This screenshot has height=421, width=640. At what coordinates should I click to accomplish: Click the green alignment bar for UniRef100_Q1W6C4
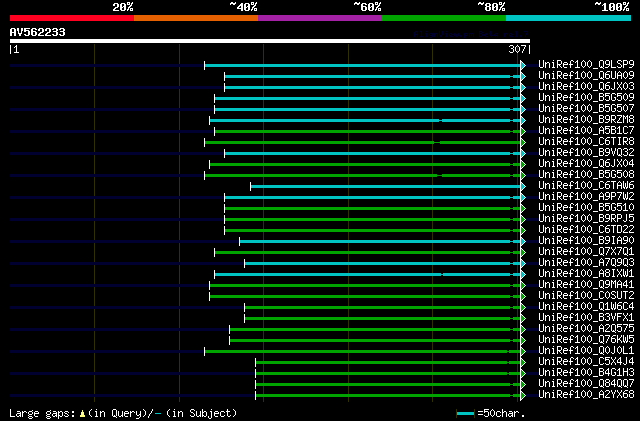[x=382, y=307]
